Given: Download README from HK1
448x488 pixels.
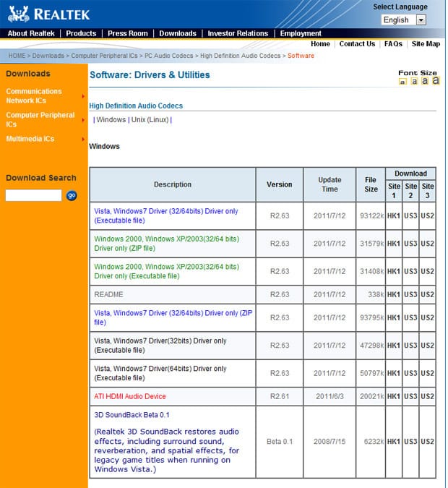Looking at the screenshot, I should click(394, 294).
